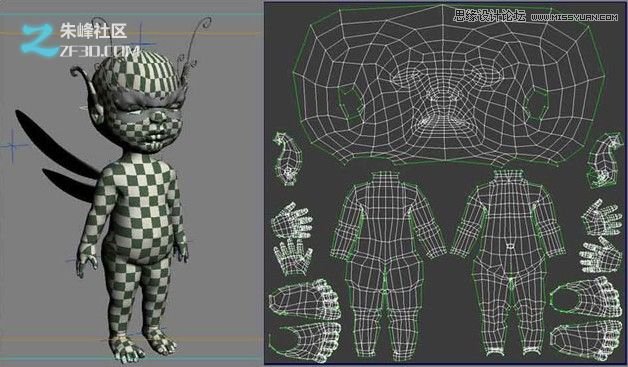
Task: Select the ear UV island on right edge
Action: pos(605,160)
